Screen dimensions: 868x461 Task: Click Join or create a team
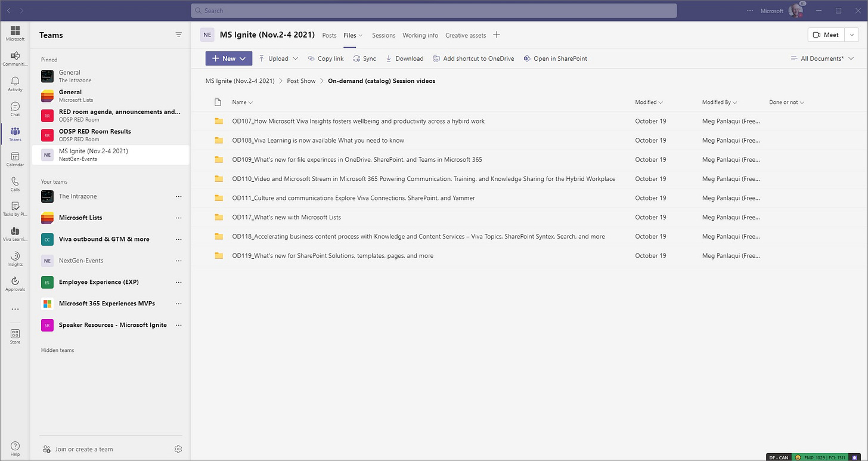tap(78, 449)
